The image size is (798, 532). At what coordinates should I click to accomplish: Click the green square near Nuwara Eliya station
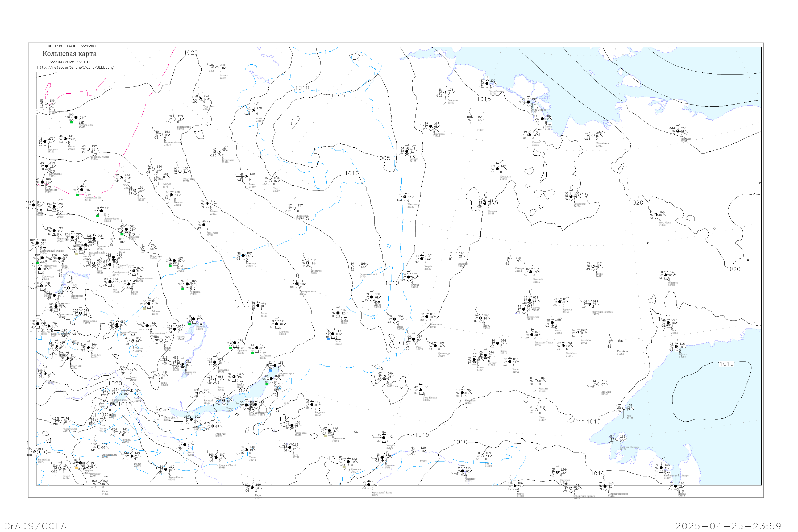click(x=72, y=122)
